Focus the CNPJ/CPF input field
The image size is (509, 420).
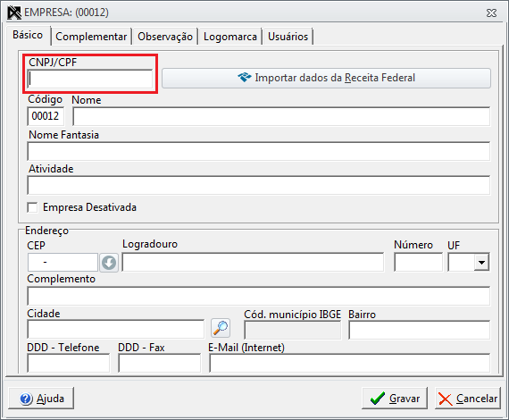(90, 79)
